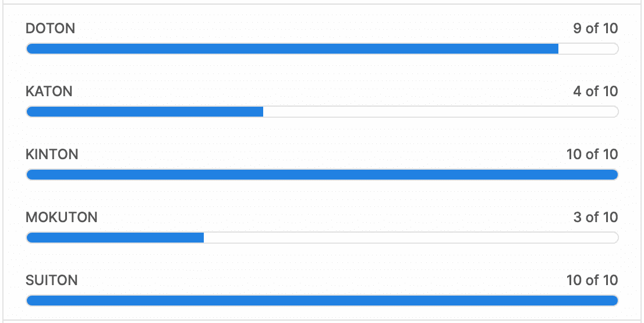Click the DOTON progress bar
644x323 pixels.
322,48
